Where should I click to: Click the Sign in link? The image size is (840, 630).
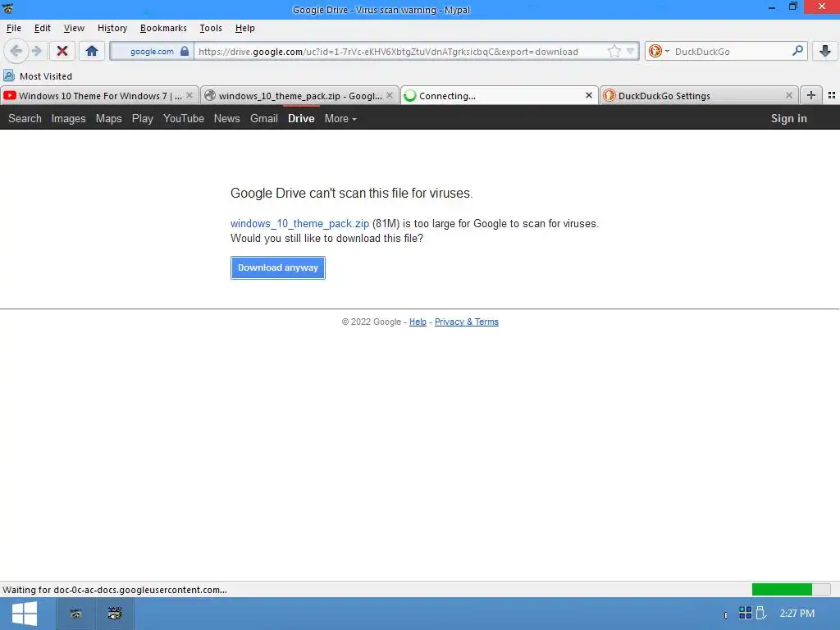pyautogui.click(x=788, y=118)
